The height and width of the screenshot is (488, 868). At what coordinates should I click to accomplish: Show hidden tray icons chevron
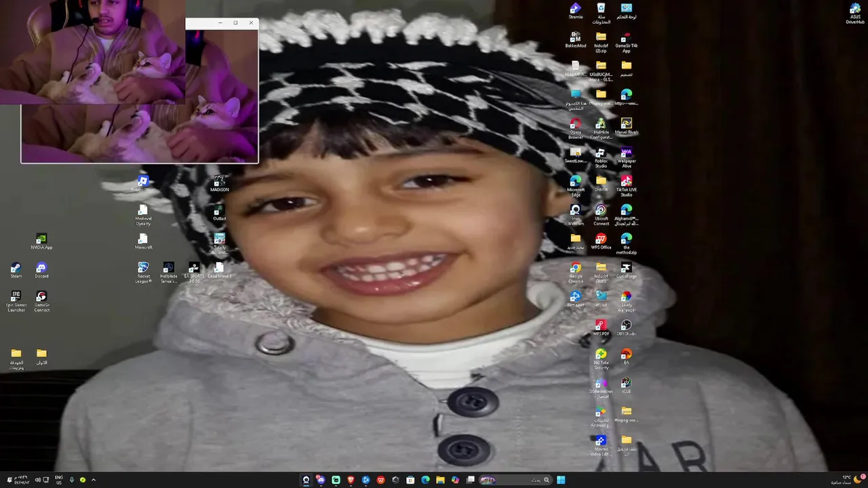[x=94, y=480]
